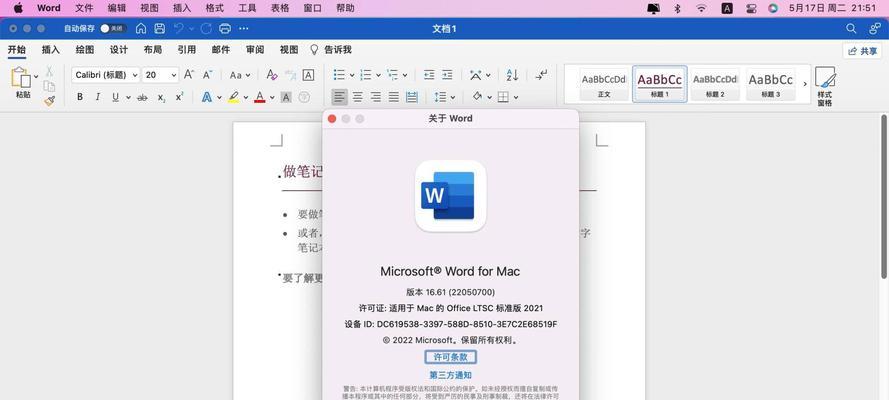Click the 许可条款 button in About dialog
Screen dimensions: 889x400
[x=451, y=357]
